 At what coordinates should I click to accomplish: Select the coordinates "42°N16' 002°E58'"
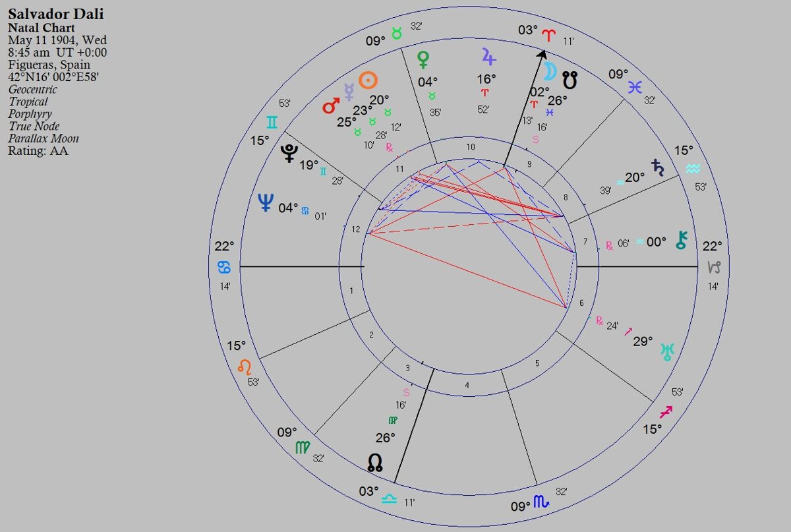coord(53,77)
